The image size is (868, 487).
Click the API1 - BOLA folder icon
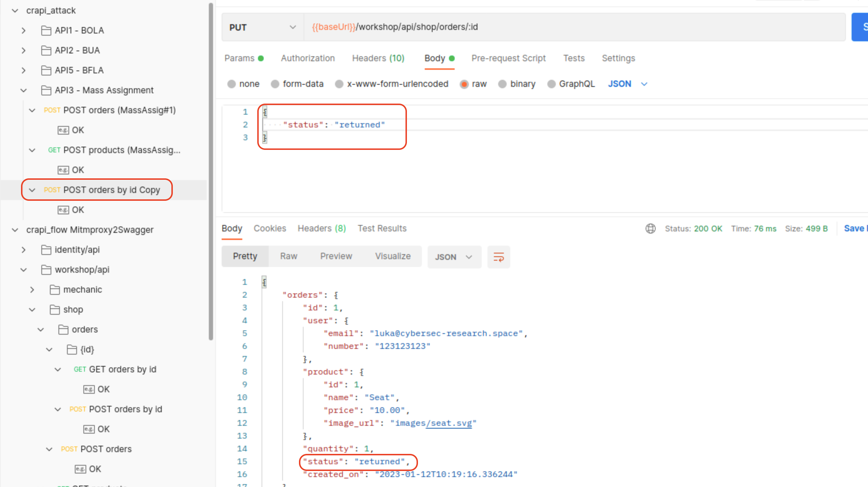[46, 31]
